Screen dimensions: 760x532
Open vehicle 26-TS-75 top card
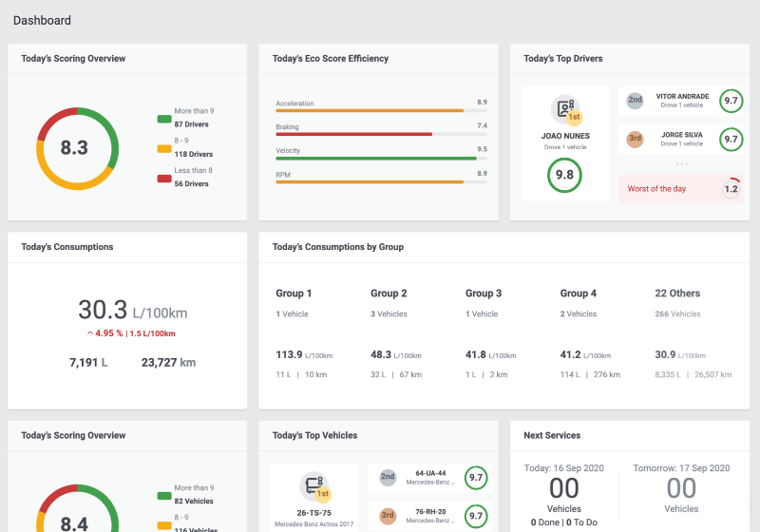(x=314, y=498)
